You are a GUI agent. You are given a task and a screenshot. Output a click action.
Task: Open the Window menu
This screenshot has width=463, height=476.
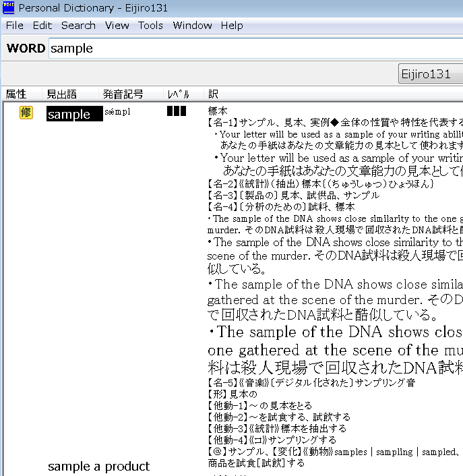click(192, 26)
